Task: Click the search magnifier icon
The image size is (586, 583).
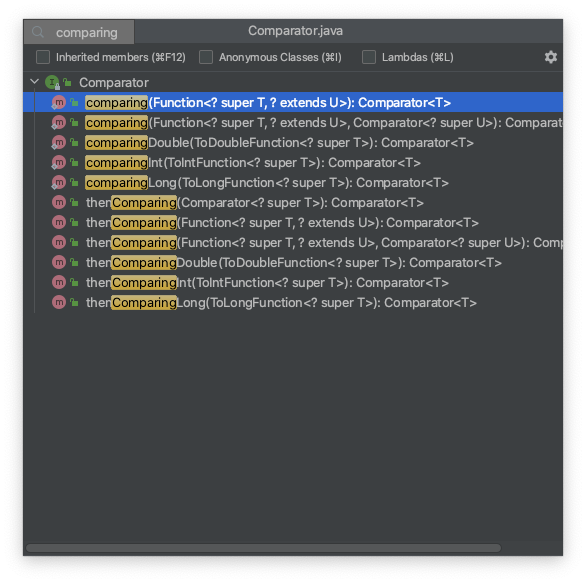Action: tap(38, 32)
